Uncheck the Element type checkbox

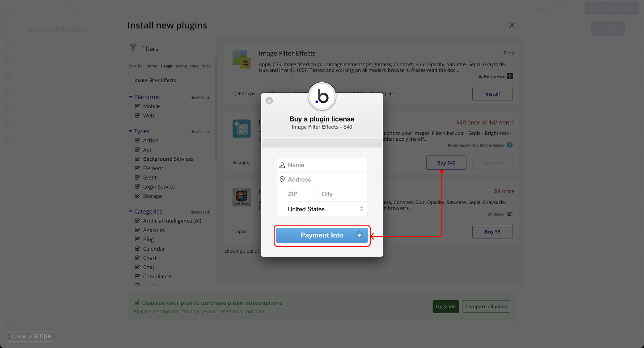pos(138,168)
